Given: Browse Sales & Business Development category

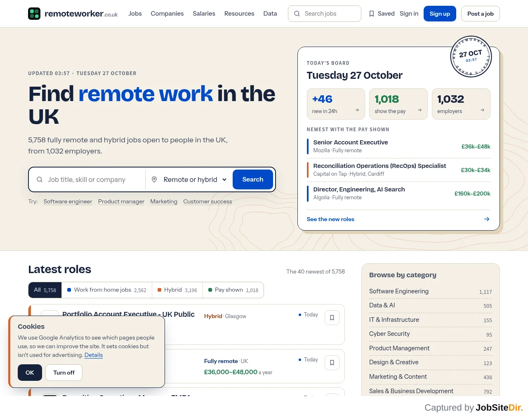Looking at the screenshot, I should pyautogui.click(x=431, y=391).
